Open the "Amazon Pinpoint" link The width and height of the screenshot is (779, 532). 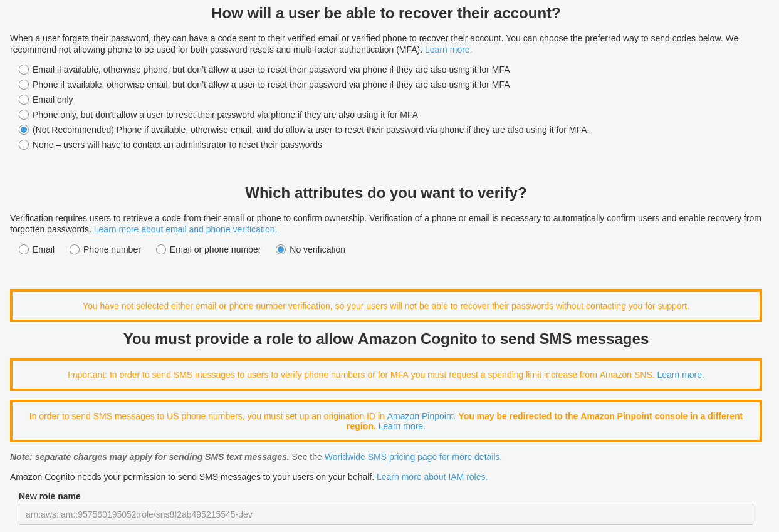tap(420, 415)
